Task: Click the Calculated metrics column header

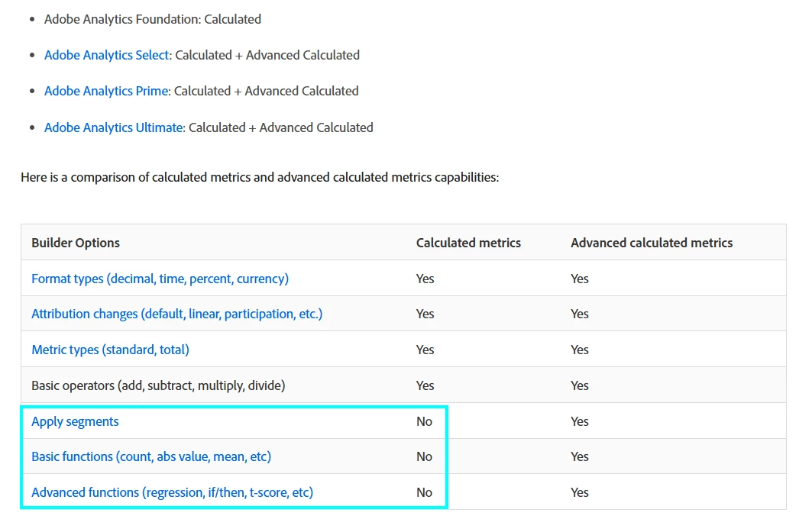Action: tap(468, 243)
